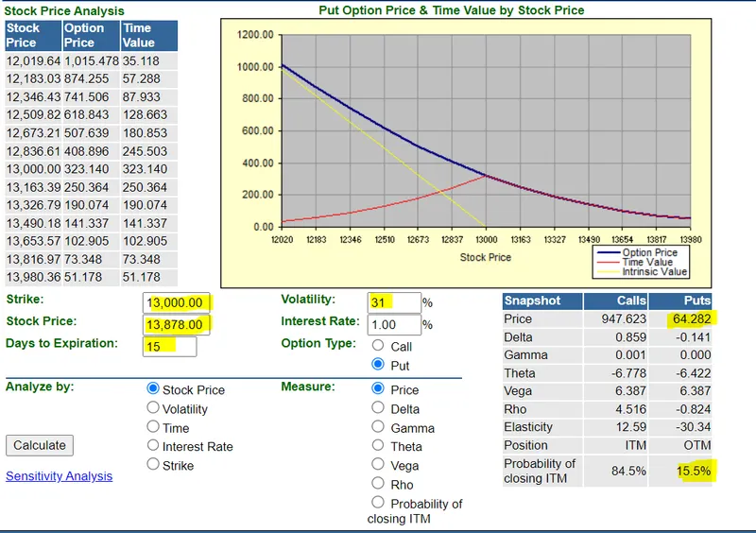Image resolution: width=756 pixels, height=533 pixels.
Task: Choose Analyze by Volatility radio
Action: click(153, 408)
